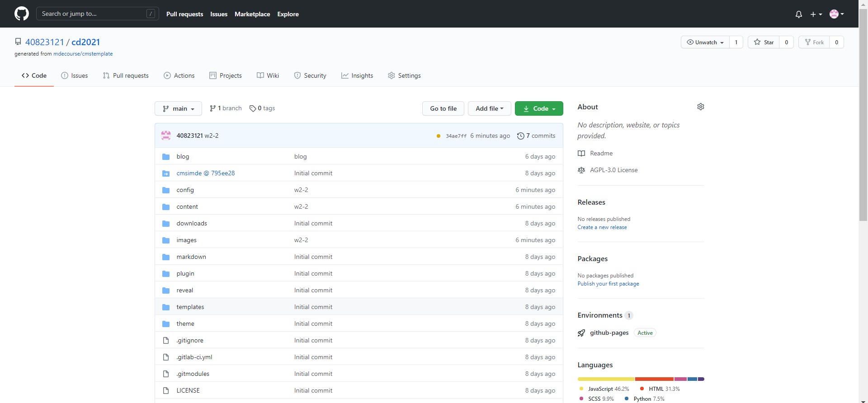This screenshot has height=403, width=868.
Task: Click the Readme book icon
Action: point(581,153)
